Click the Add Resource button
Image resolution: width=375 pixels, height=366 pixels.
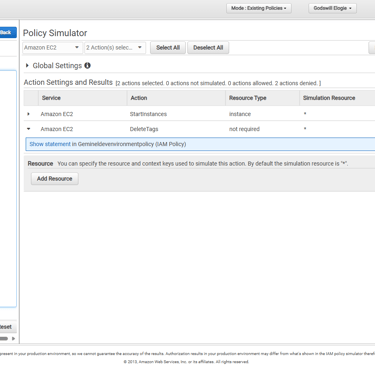[x=55, y=179]
